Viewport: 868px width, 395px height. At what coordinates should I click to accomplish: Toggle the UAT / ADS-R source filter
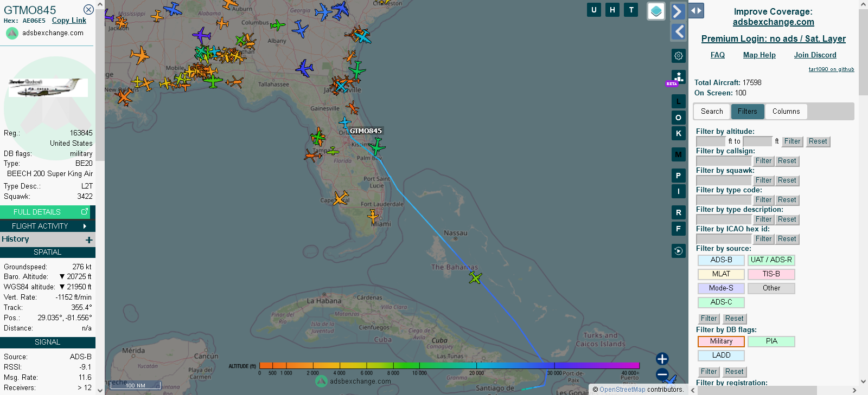point(771,260)
